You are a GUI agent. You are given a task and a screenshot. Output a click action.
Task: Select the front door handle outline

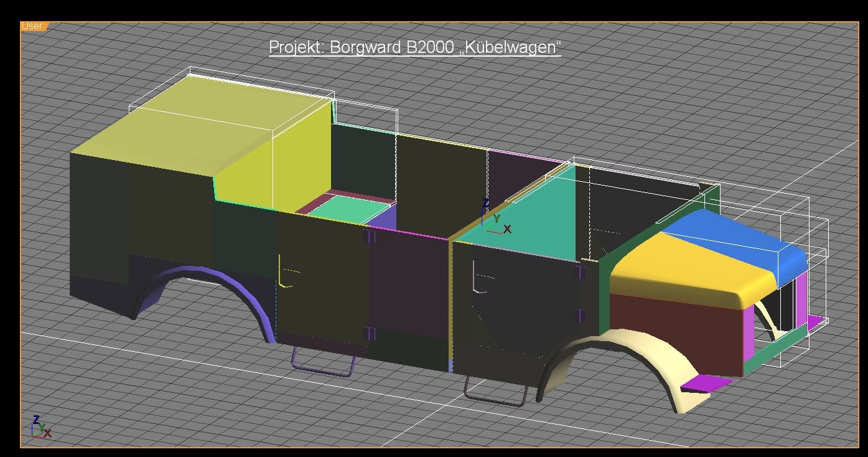tap(482, 276)
